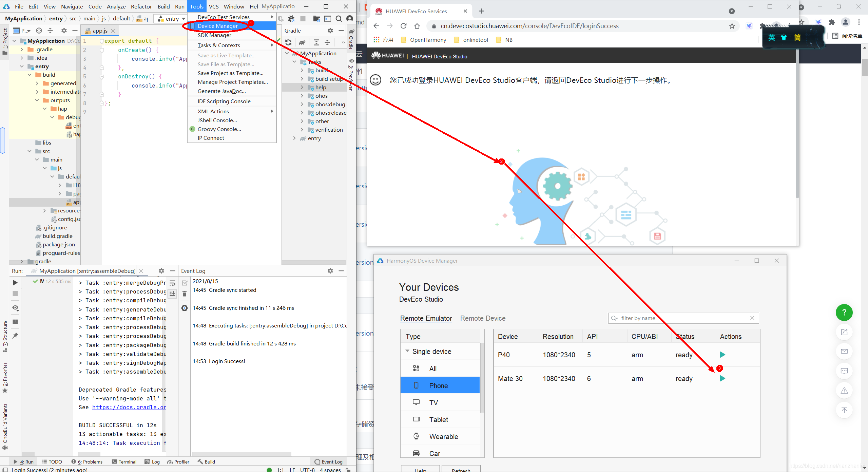This screenshot has width=868, height=472.
Task: Collapse Single device type group
Action: (x=407, y=351)
